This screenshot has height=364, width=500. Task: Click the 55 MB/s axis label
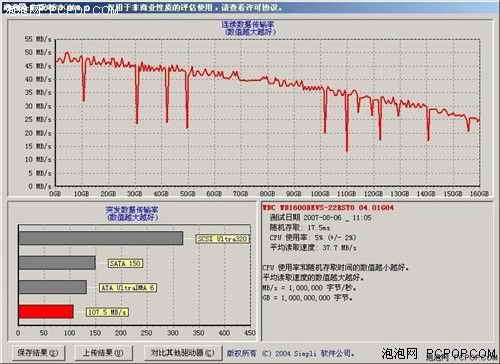point(38,39)
